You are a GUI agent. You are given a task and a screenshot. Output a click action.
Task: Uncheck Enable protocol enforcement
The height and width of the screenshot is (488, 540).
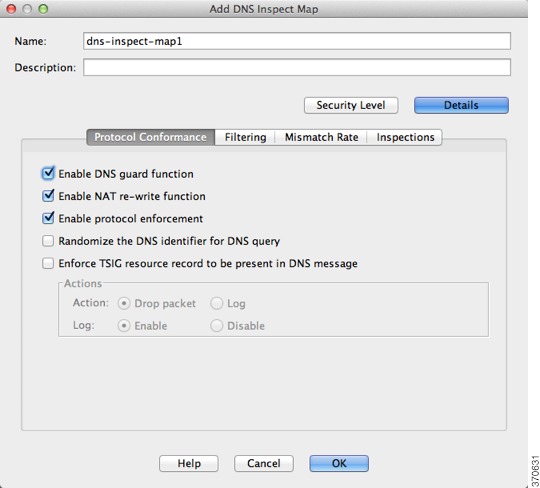click(x=48, y=218)
